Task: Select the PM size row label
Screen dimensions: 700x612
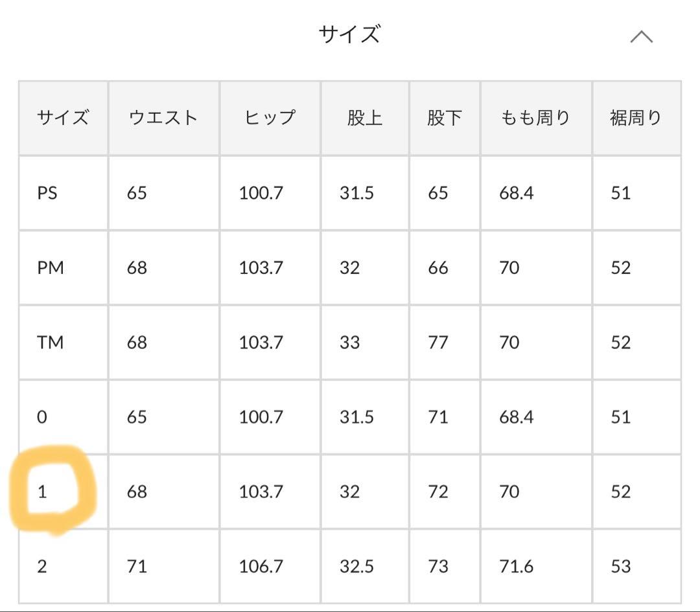Action: point(51,267)
